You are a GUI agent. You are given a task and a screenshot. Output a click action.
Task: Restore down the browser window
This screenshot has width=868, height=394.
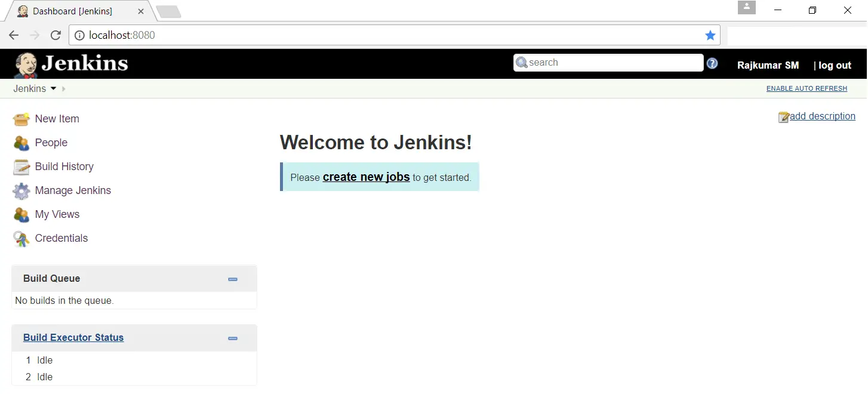(812, 10)
